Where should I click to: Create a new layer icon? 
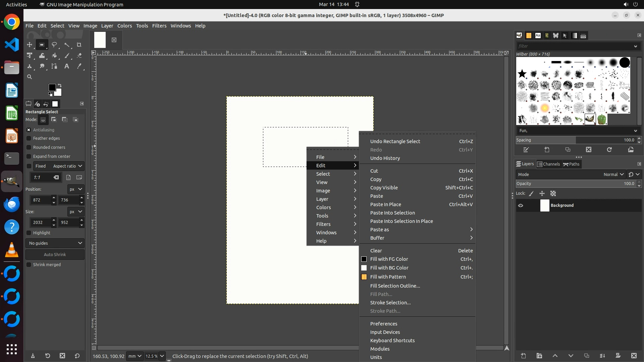[523, 356]
